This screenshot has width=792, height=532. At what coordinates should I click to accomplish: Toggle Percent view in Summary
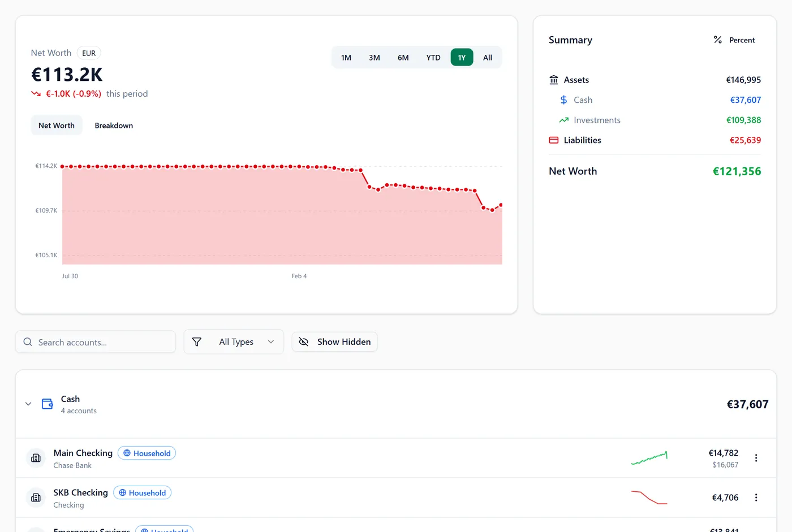click(734, 40)
